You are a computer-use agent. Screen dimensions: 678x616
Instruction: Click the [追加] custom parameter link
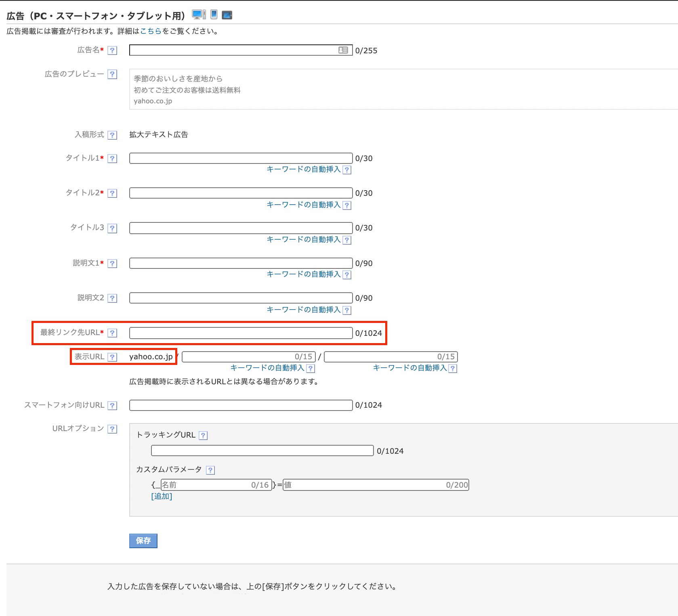[x=162, y=496]
